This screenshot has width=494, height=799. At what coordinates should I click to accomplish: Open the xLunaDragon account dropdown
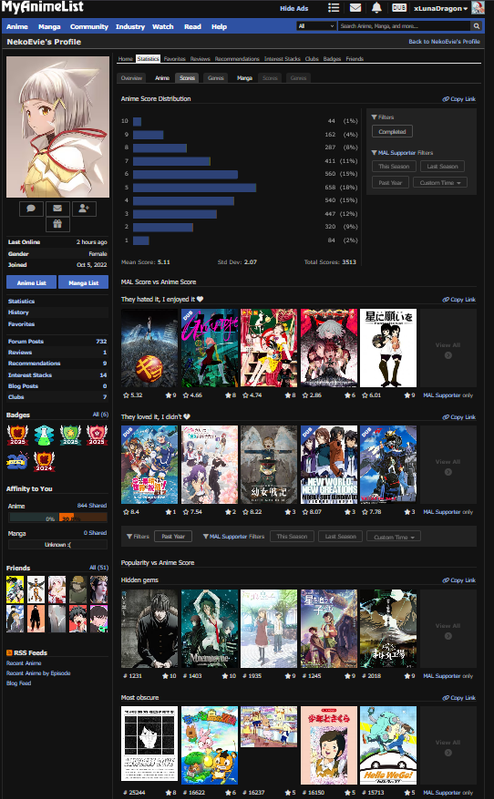pos(440,8)
